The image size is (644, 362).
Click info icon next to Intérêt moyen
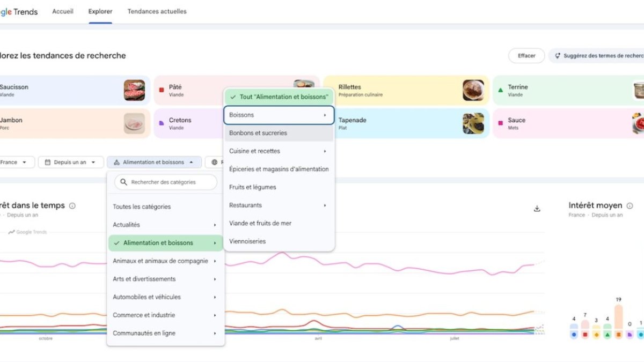pyautogui.click(x=630, y=205)
